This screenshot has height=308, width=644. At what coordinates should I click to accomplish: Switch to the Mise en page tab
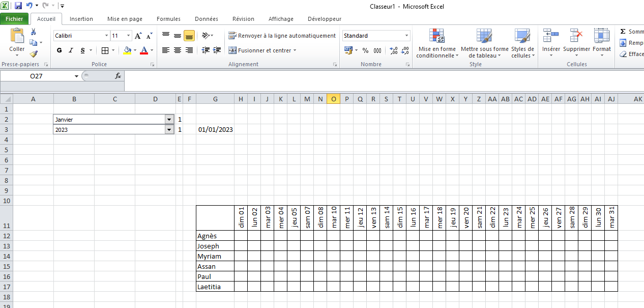pyautogui.click(x=125, y=19)
